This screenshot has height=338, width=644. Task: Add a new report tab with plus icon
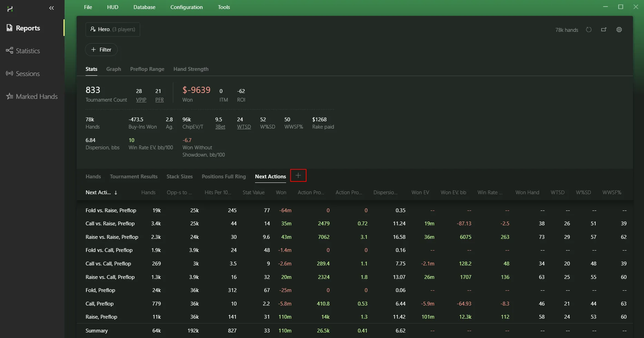coord(298,176)
